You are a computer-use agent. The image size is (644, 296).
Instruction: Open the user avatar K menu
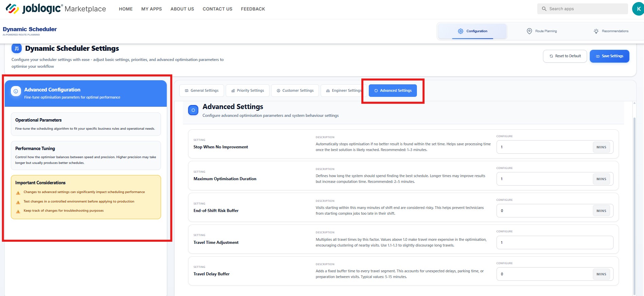[x=638, y=9]
